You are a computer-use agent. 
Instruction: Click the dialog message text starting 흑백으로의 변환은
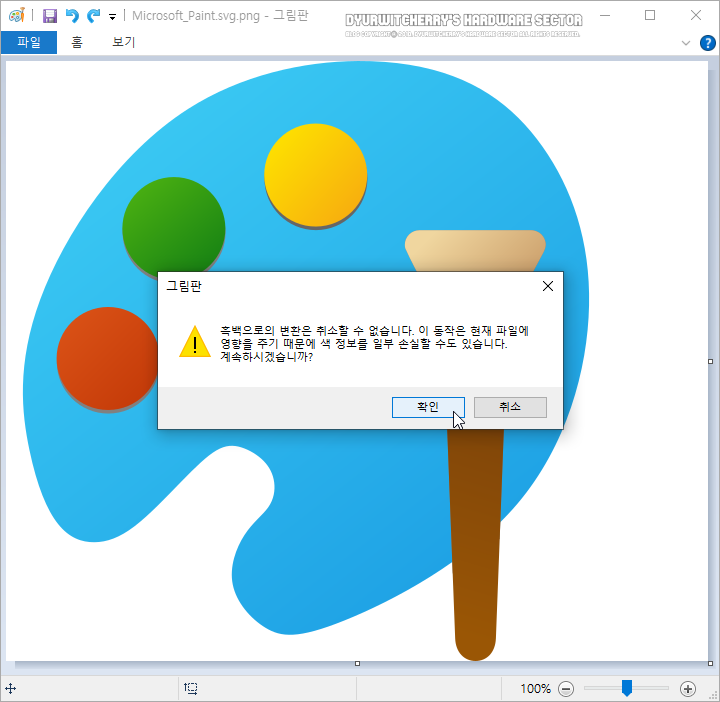375,343
